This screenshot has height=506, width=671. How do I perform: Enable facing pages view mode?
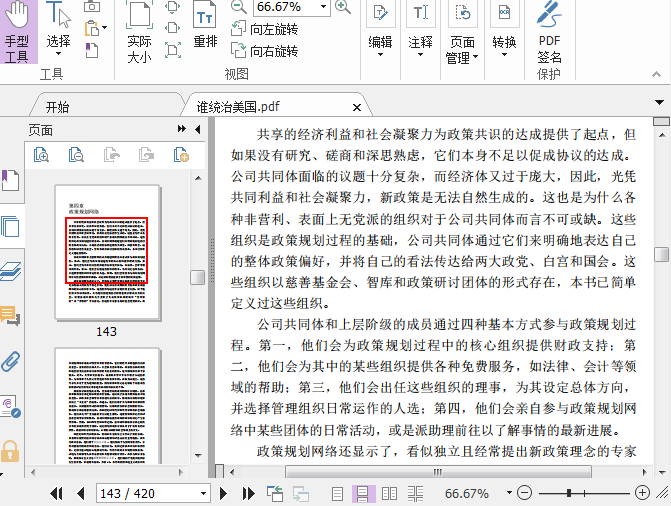389,494
